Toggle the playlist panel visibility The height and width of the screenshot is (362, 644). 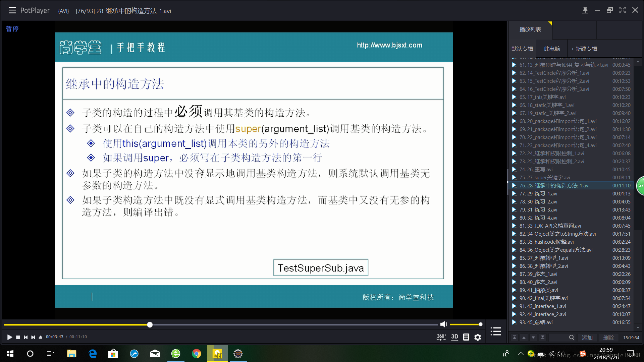tap(496, 331)
